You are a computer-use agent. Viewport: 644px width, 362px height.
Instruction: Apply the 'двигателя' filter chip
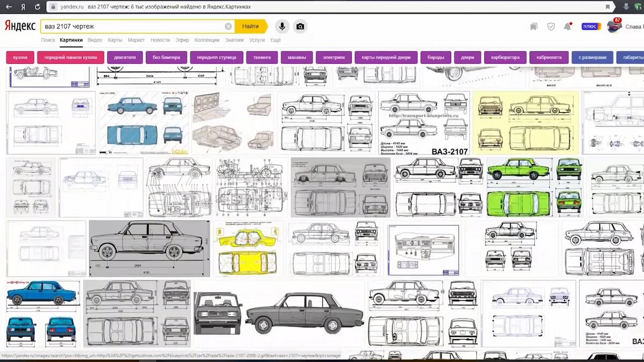point(125,57)
